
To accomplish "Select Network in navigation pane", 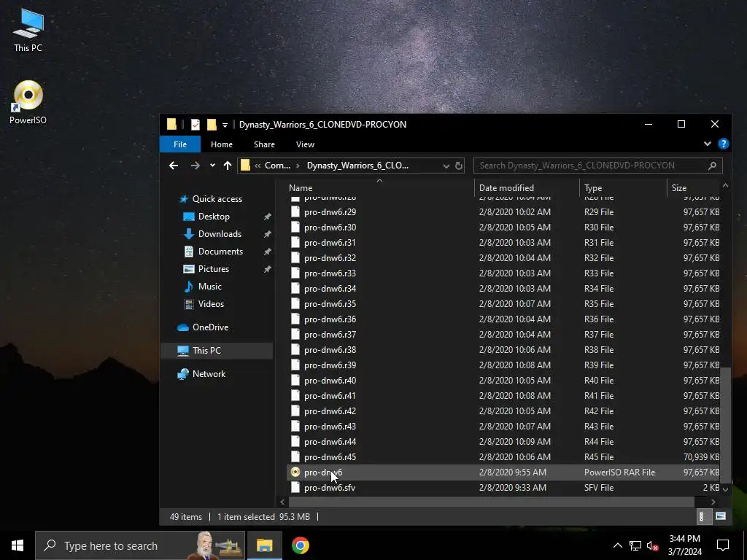I will tap(209, 374).
